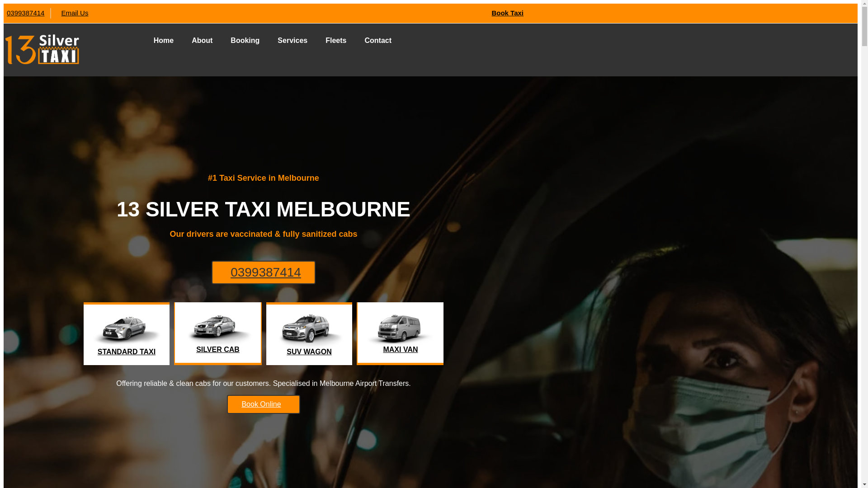Open the Standard Taxi car image

coord(127,329)
